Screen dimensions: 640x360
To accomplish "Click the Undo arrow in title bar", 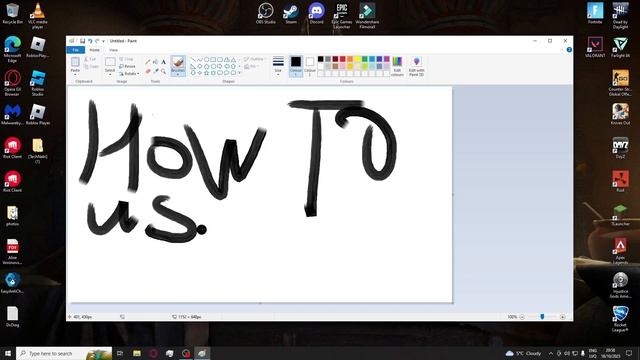I will pos(90,41).
